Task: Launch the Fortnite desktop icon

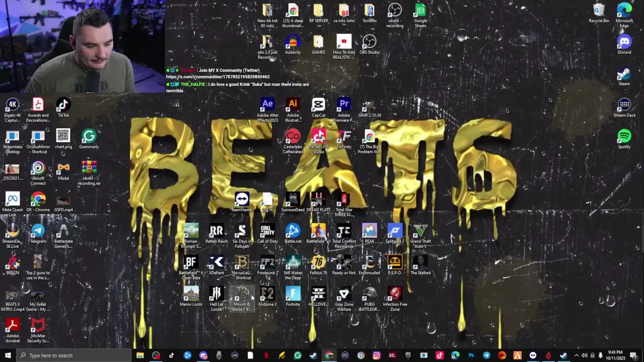Action: 293,297
